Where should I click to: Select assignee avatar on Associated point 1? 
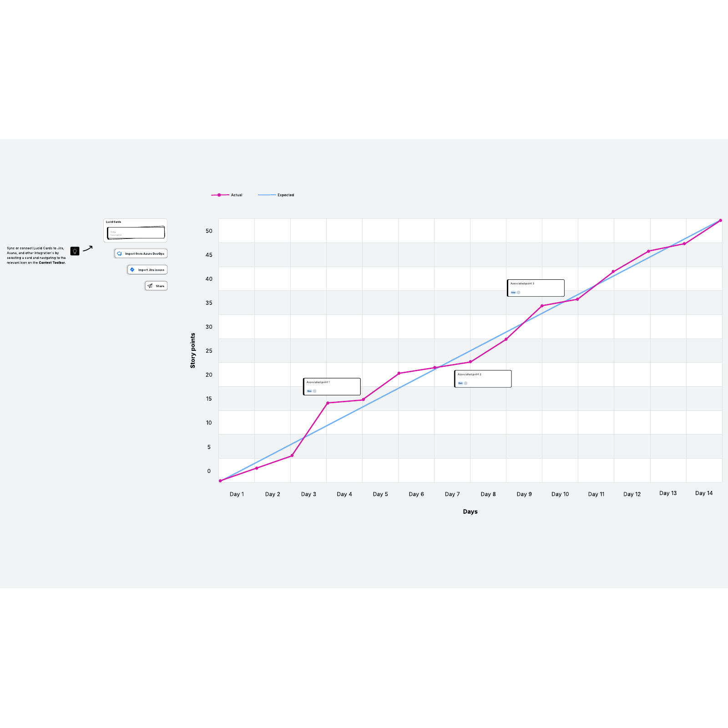(314, 391)
